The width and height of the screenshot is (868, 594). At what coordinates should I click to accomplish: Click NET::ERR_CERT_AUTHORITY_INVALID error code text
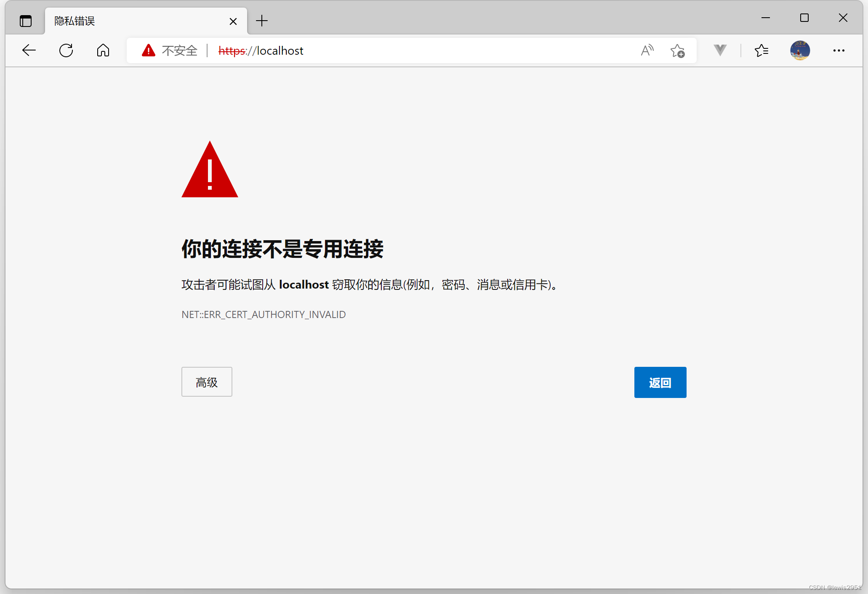point(264,315)
